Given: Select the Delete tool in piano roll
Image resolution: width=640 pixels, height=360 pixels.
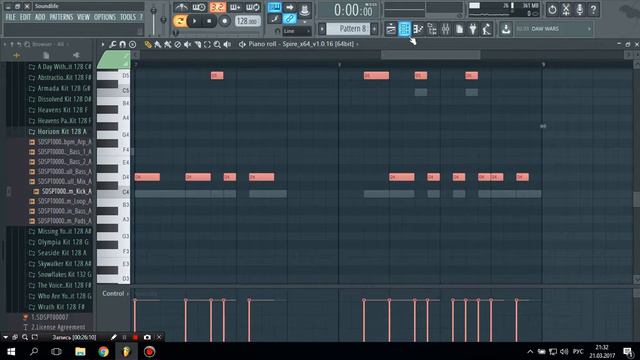Looking at the screenshot, I should [178, 44].
